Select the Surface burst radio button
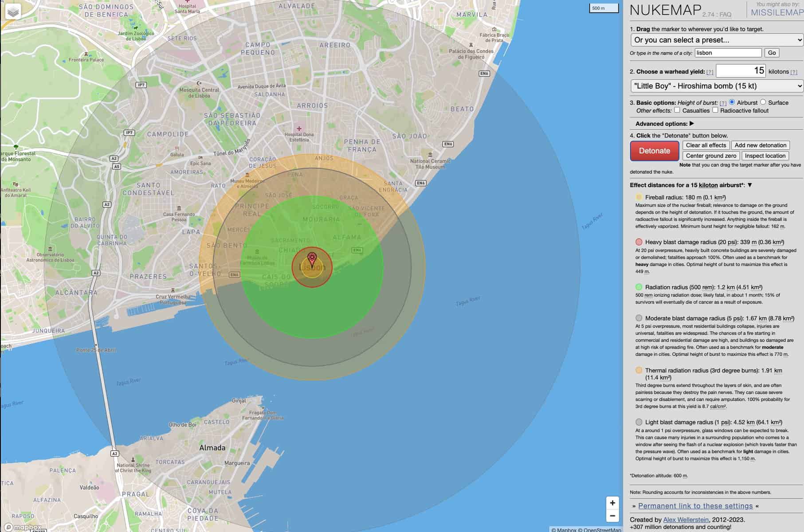The image size is (804, 532). (763, 102)
